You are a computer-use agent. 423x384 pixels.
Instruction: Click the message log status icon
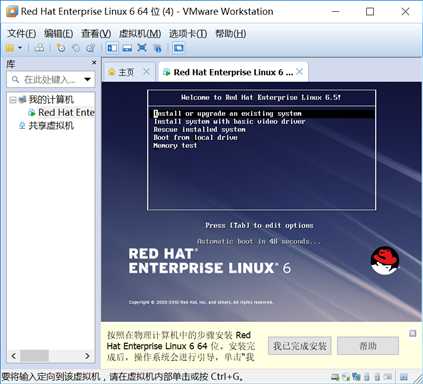(x=404, y=377)
